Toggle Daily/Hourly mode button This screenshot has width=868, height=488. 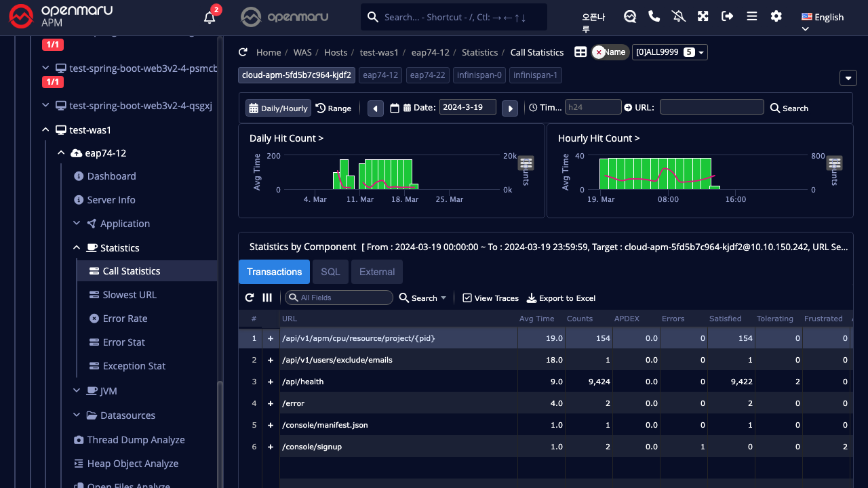[x=277, y=108]
